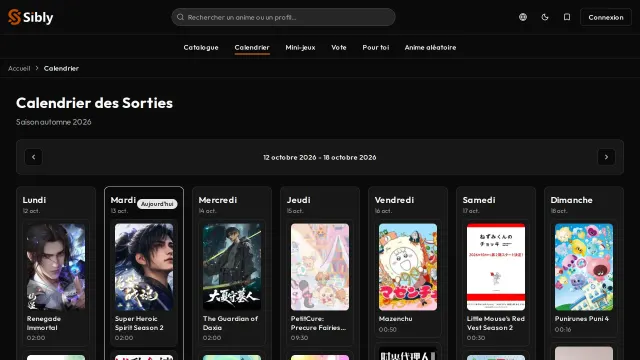Open the Mini-jeux tab
Image resolution: width=640 pixels, height=360 pixels.
click(300, 47)
